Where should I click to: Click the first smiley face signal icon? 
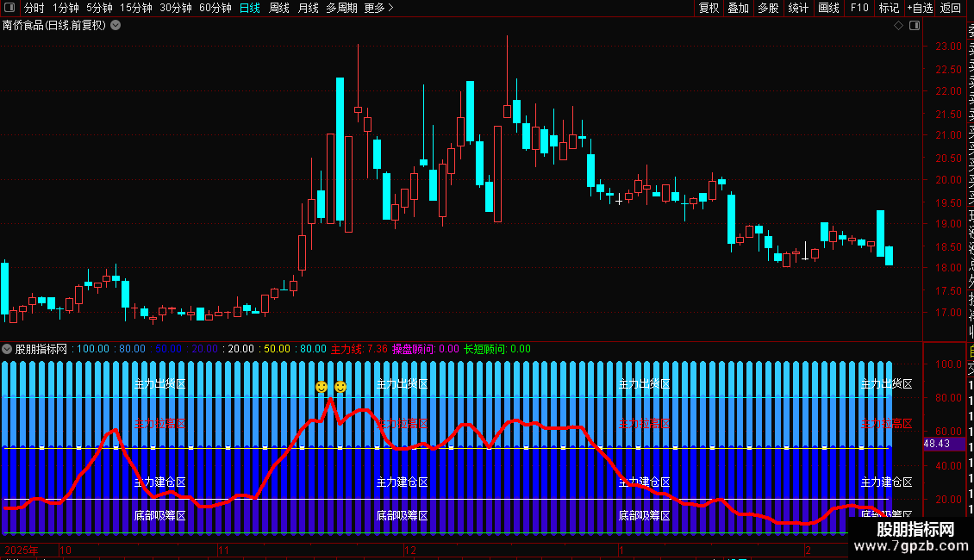(322, 387)
